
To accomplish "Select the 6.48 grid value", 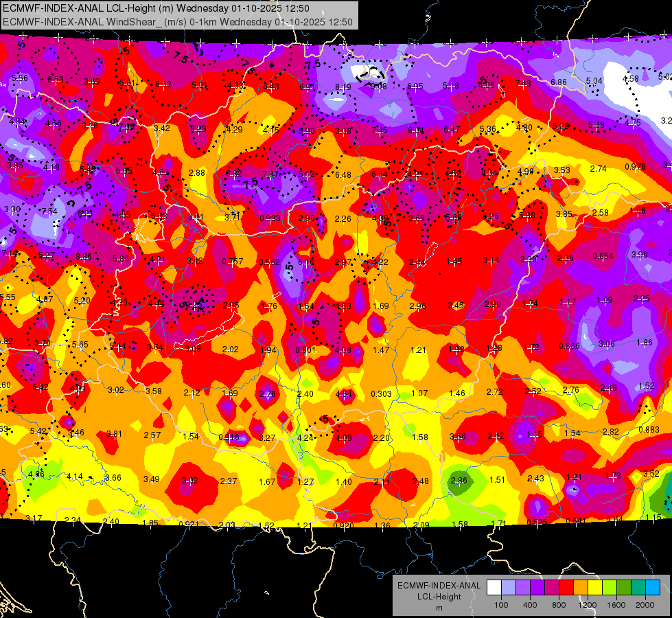I will coord(343,175).
